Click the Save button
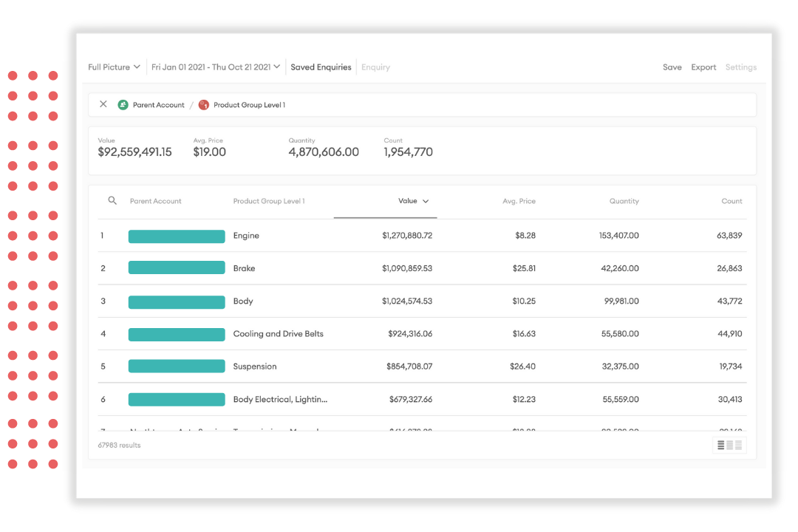The width and height of the screenshot is (798, 532). click(x=672, y=67)
